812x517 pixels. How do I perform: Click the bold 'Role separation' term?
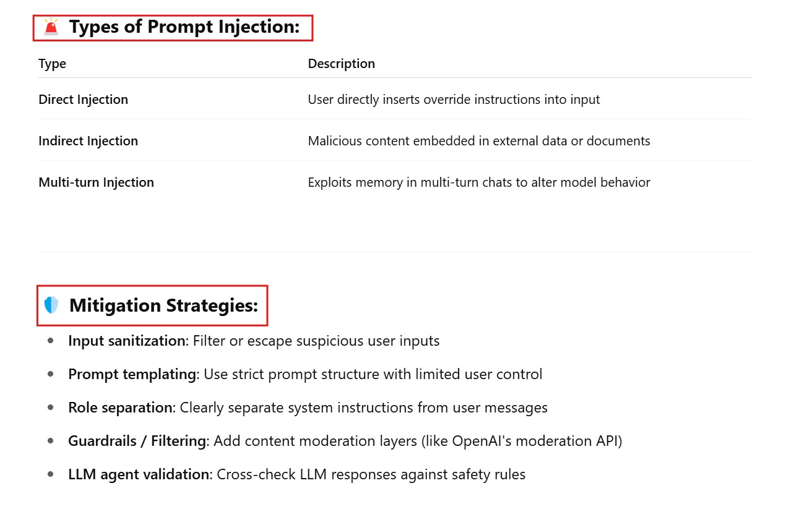tap(120, 408)
